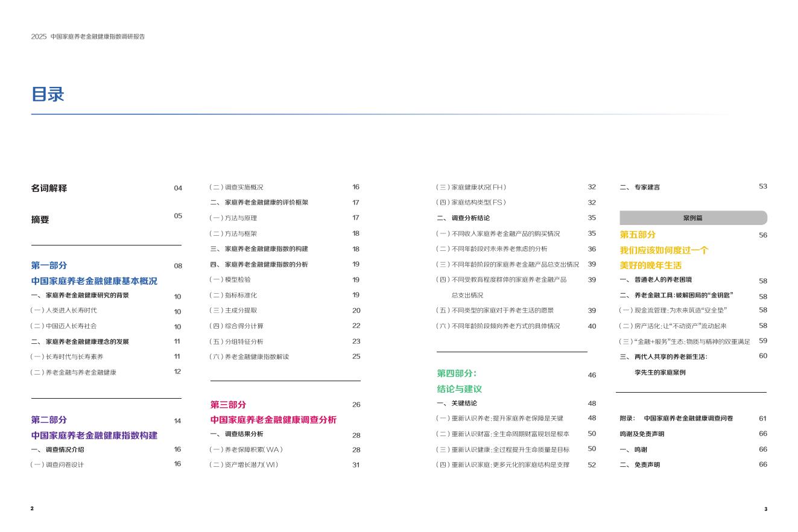Image resolution: width=798 pixels, height=532 pixels.
Task: Open 不同年龄段对未来养老焦虑的分析 entry
Action: pyautogui.click(x=492, y=249)
